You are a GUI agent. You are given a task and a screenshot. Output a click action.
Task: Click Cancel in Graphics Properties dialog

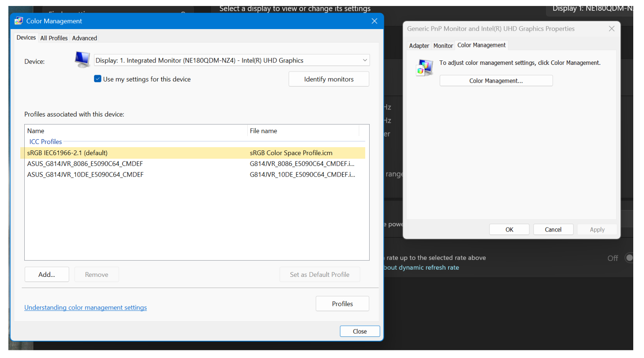click(553, 230)
